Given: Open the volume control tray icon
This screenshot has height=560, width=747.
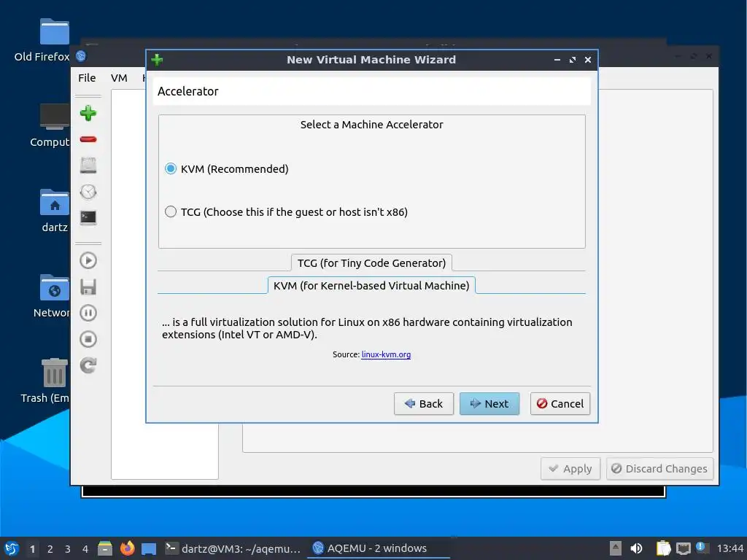Looking at the screenshot, I should [636, 548].
